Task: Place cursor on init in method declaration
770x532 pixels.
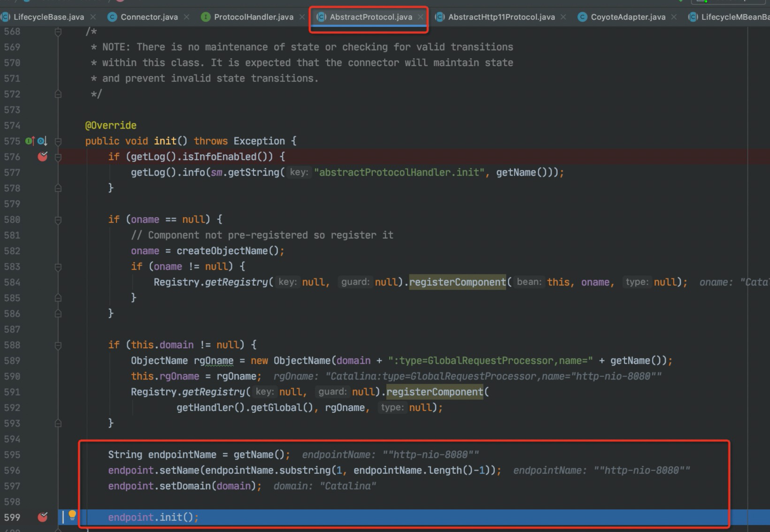Action: tap(165, 141)
